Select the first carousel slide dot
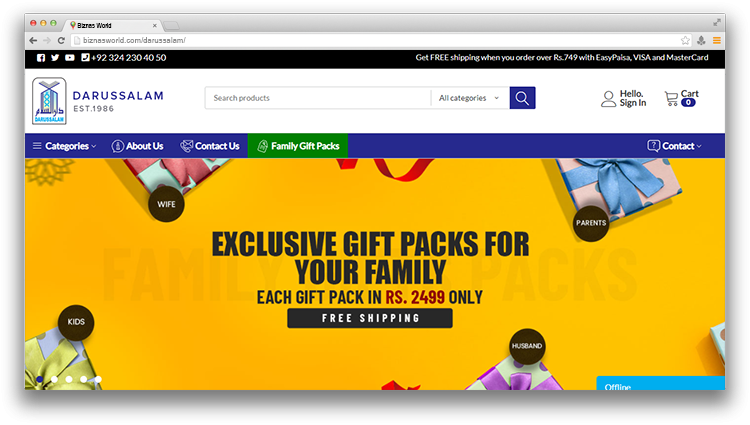The height and width of the screenshot is (425, 750). point(40,379)
